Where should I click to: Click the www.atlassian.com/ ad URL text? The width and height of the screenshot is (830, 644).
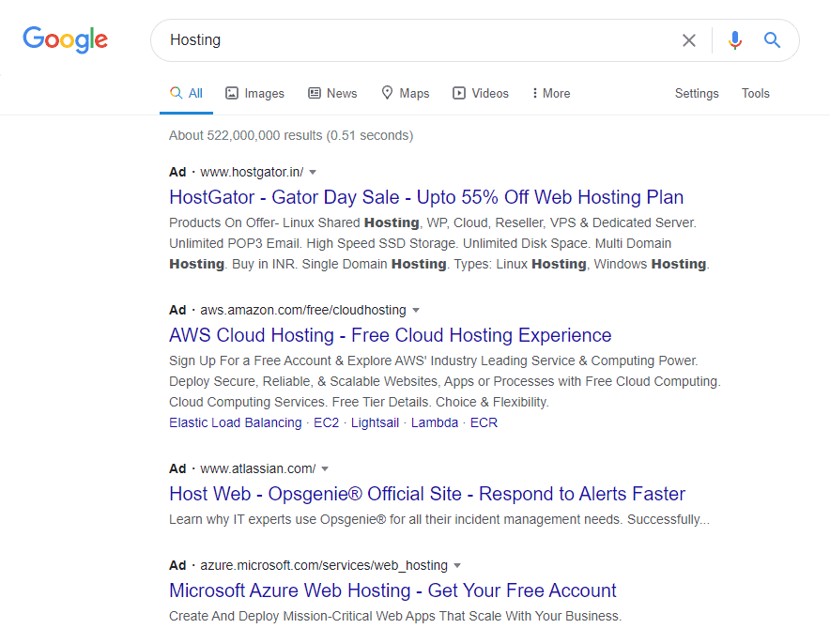point(258,468)
